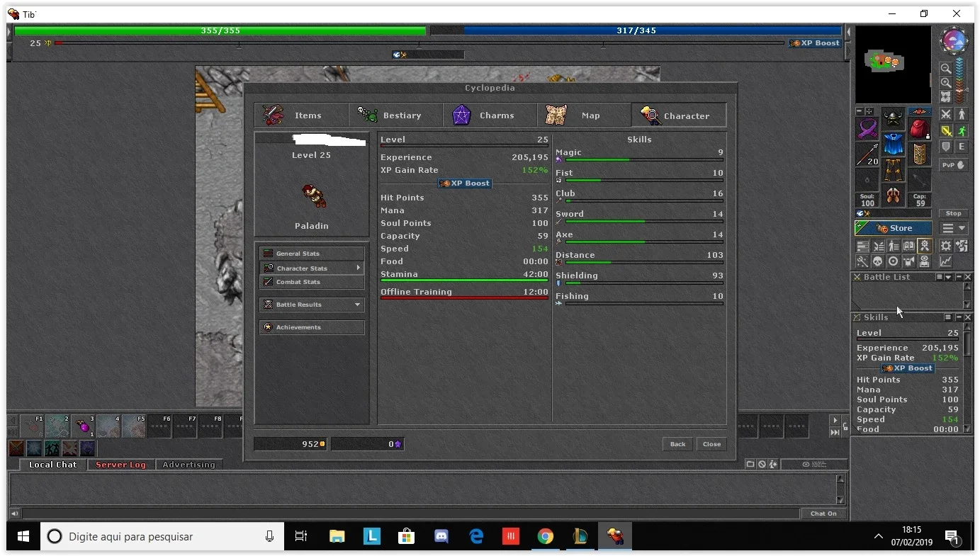Click XP Boost button on top bar
Screen dimensions: 980x556
point(816,43)
